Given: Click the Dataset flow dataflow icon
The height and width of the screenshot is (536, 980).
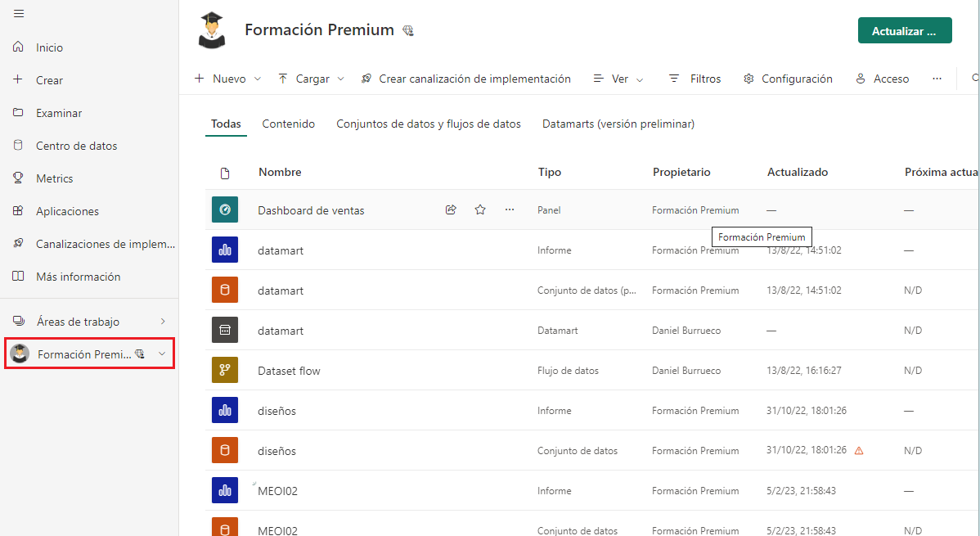Looking at the screenshot, I should point(225,371).
